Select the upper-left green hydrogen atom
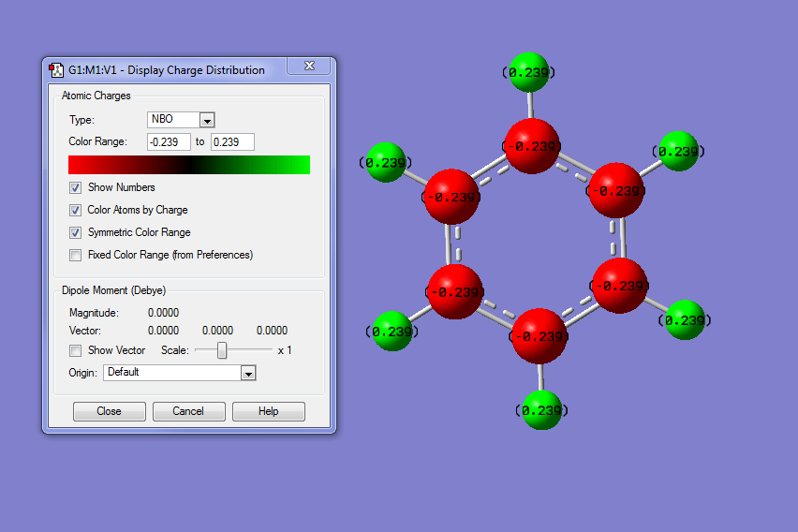Image resolution: width=798 pixels, height=532 pixels. point(386,163)
